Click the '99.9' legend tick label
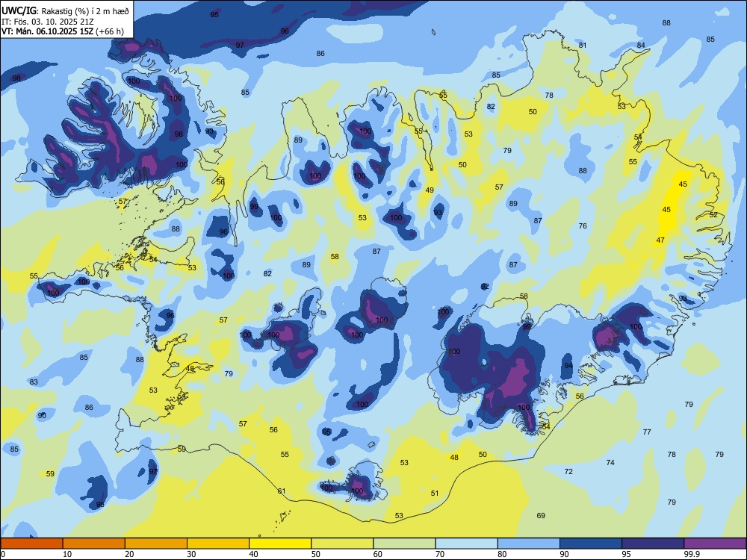The image size is (747, 560). (x=692, y=554)
